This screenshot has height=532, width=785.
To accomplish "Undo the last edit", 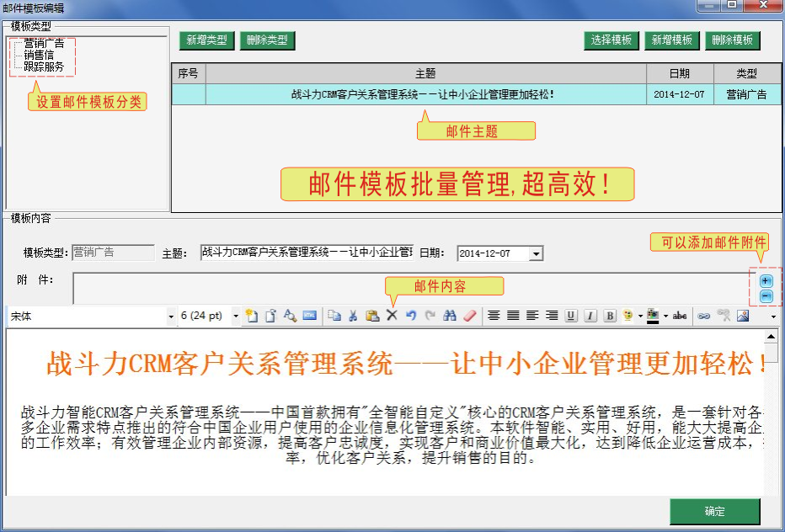I will click(411, 316).
